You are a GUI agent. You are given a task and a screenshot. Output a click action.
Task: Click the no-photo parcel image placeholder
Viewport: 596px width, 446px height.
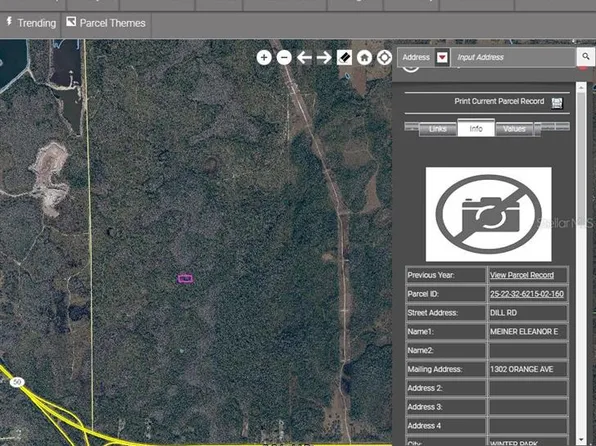488,214
